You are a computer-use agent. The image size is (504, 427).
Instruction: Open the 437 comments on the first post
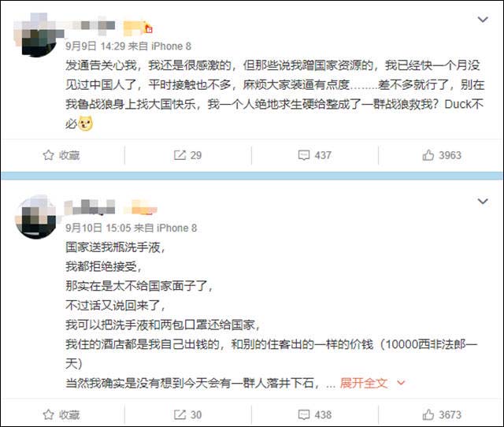coord(315,155)
